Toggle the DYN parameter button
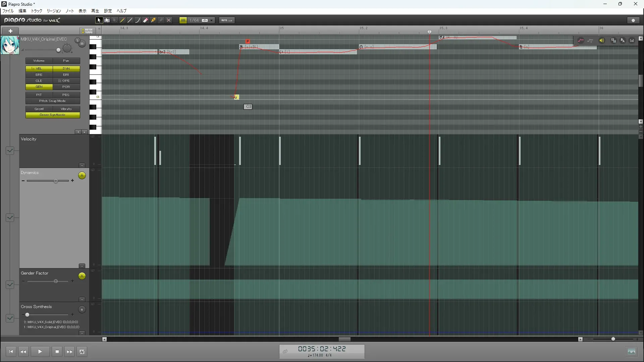Screen dimensions: 644x362 point(66,68)
